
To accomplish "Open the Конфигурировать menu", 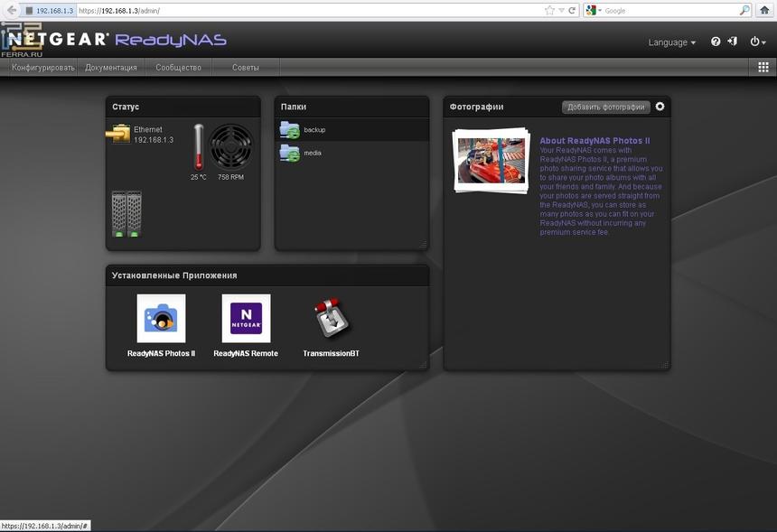I will 42,68.
